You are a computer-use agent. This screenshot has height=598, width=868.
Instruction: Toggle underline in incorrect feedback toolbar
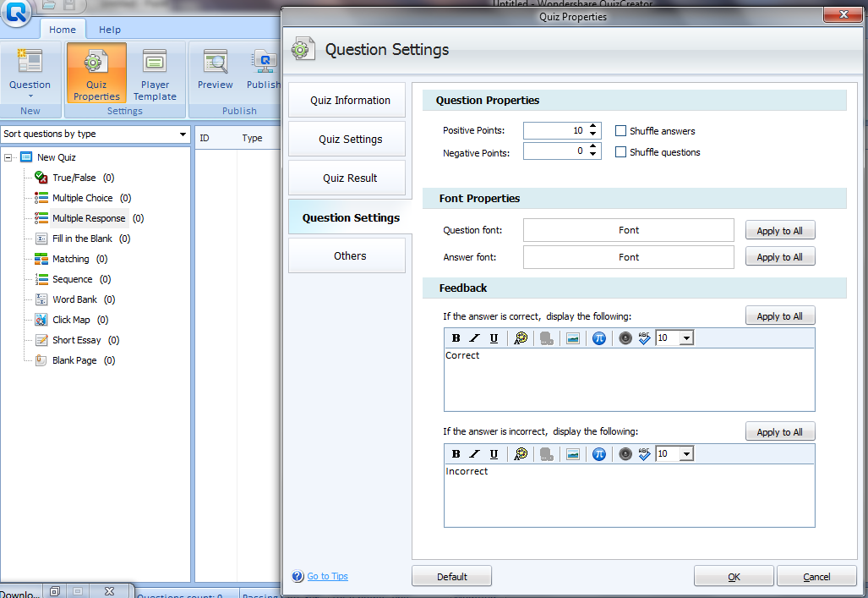coord(494,454)
